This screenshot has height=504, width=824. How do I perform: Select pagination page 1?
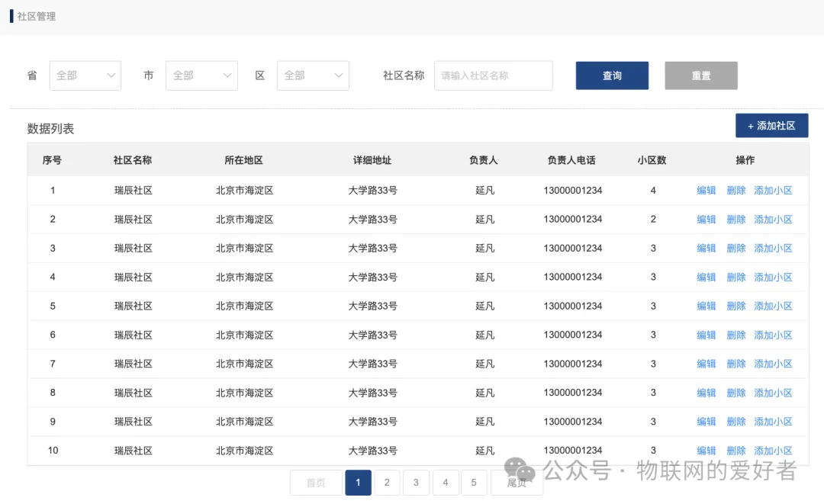click(x=359, y=483)
